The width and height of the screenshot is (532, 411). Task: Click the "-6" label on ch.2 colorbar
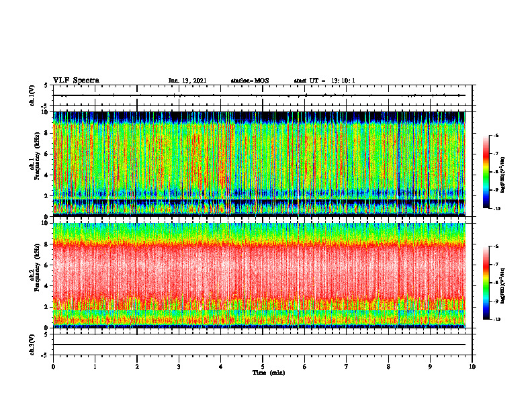coord(496,246)
